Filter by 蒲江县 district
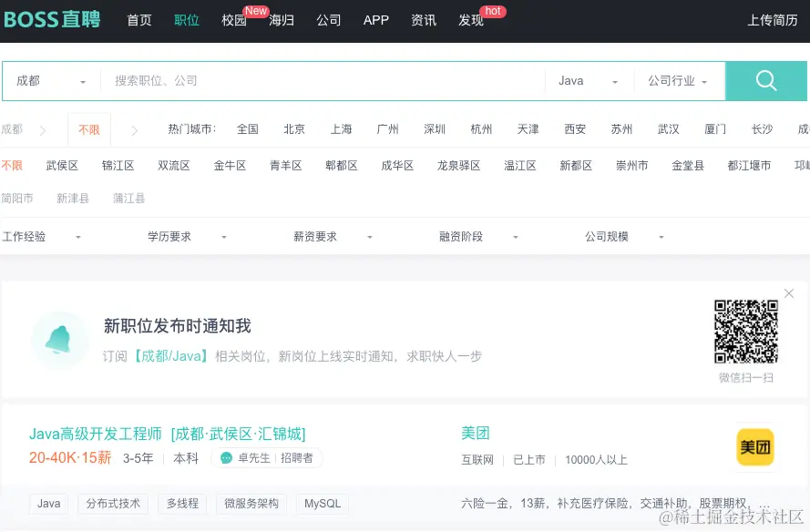Screen dimensions: 810x532 (129, 199)
